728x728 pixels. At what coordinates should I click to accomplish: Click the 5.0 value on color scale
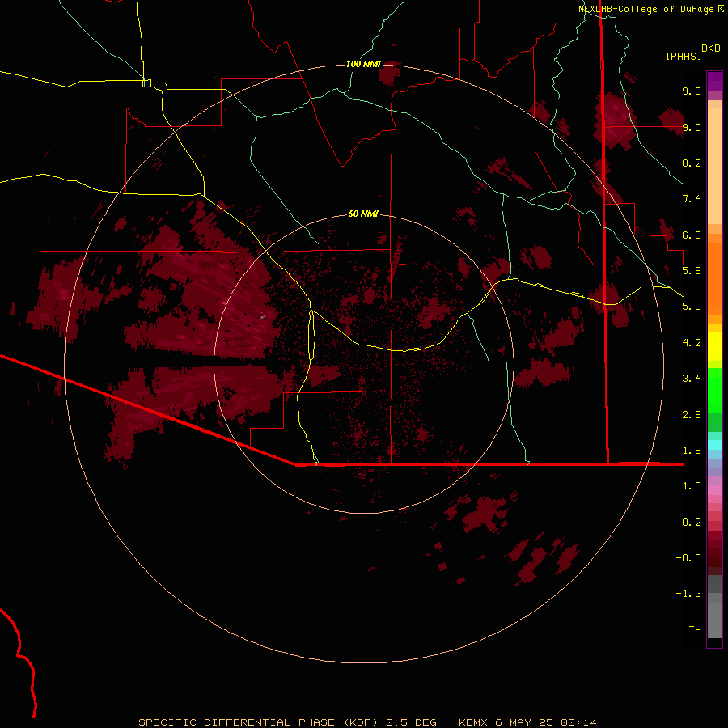coord(692,307)
